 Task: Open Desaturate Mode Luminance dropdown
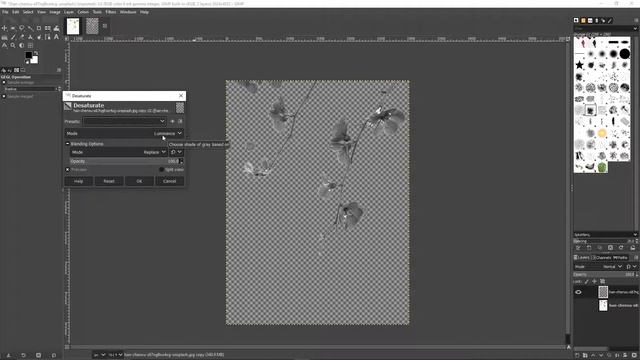click(124, 133)
